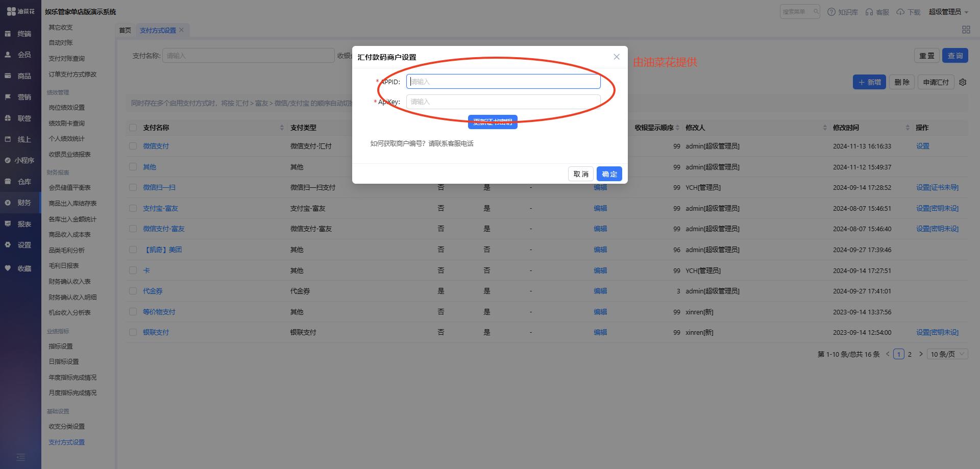Viewport: 980px width, 469px height.
Task: Close the 汇付款码商户设置 dialog
Action: pos(617,57)
